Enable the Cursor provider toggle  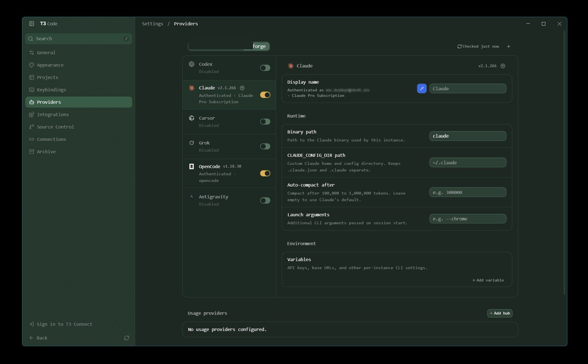265,122
